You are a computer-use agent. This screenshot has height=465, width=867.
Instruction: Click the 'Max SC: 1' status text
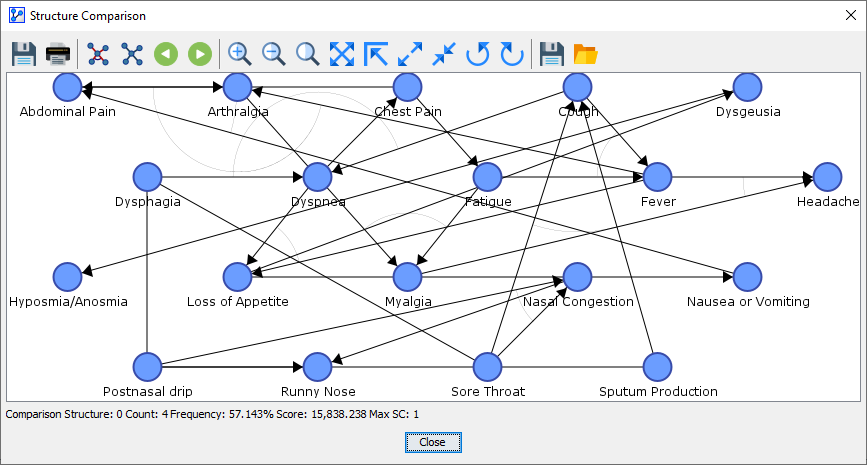[x=394, y=414]
